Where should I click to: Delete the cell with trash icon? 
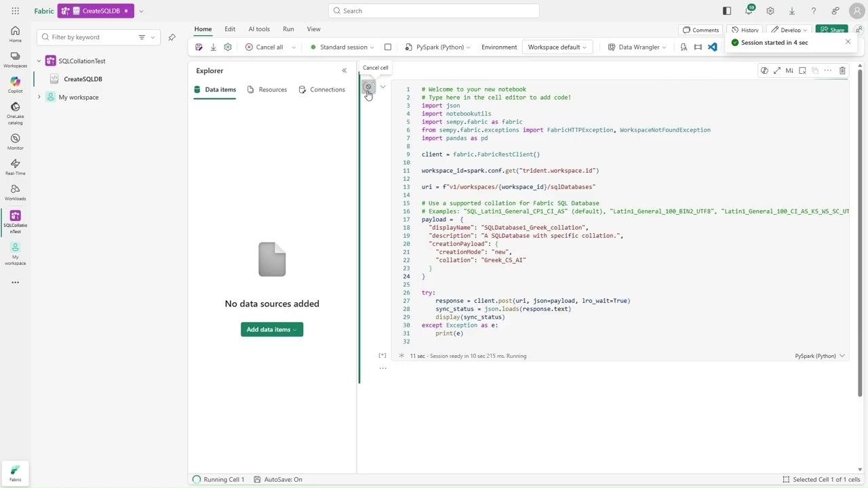tap(842, 70)
